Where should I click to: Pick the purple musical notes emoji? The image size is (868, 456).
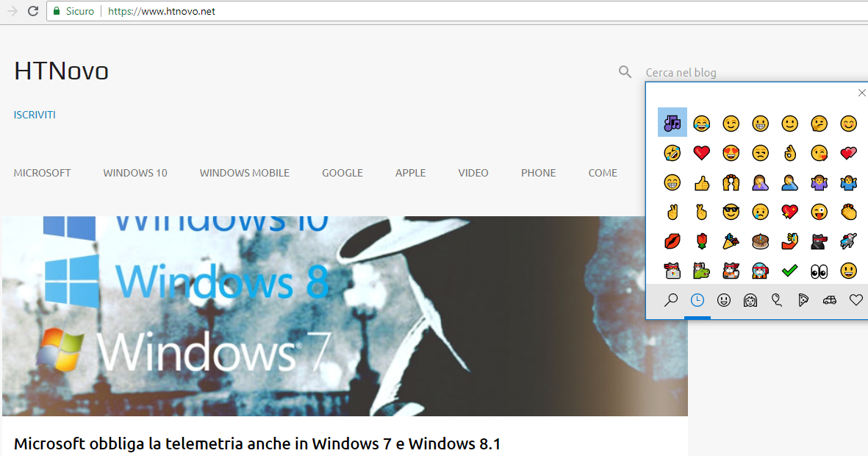pos(672,122)
